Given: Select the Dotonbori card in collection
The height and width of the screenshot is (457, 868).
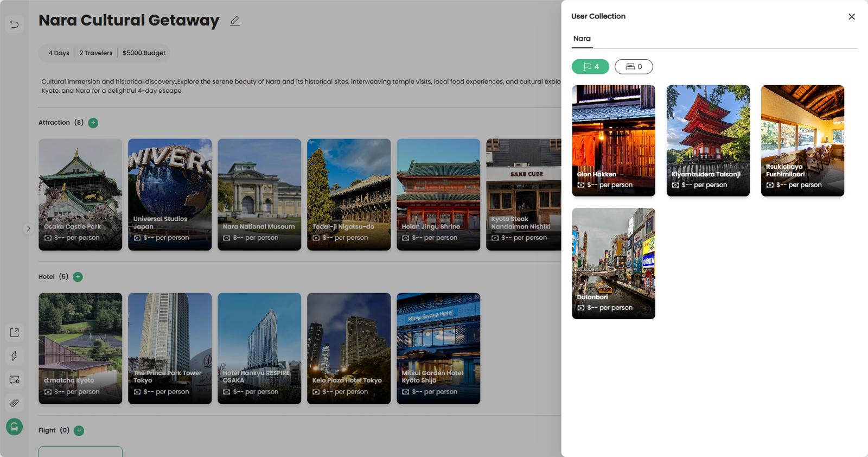Looking at the screenshot, I should point(613,263).
